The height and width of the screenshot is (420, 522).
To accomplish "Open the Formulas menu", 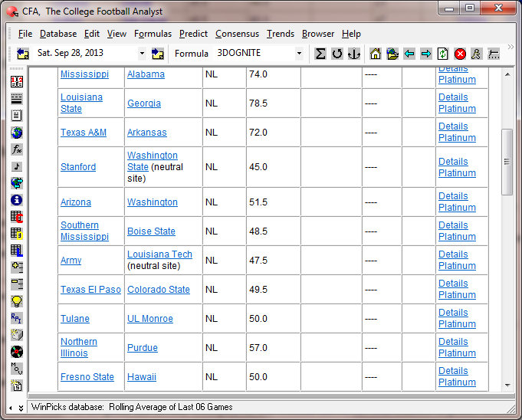I will tap(153, 34).
